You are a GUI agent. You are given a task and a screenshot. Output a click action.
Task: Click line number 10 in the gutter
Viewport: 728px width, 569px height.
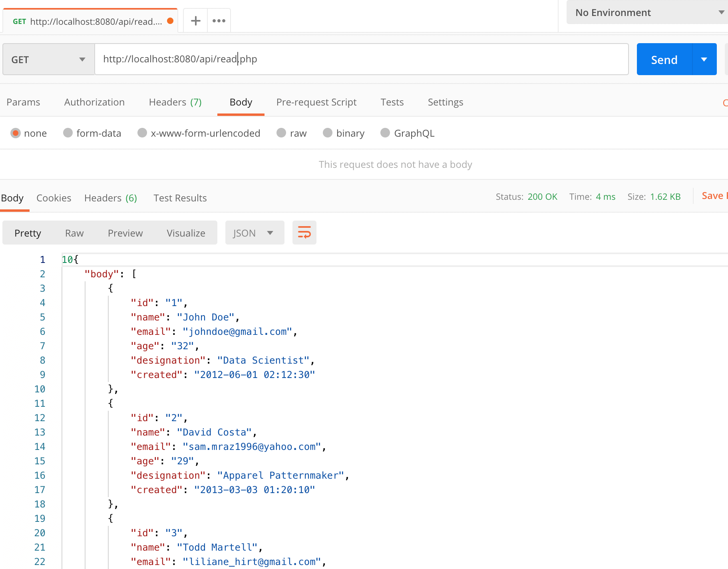point(40,389)
